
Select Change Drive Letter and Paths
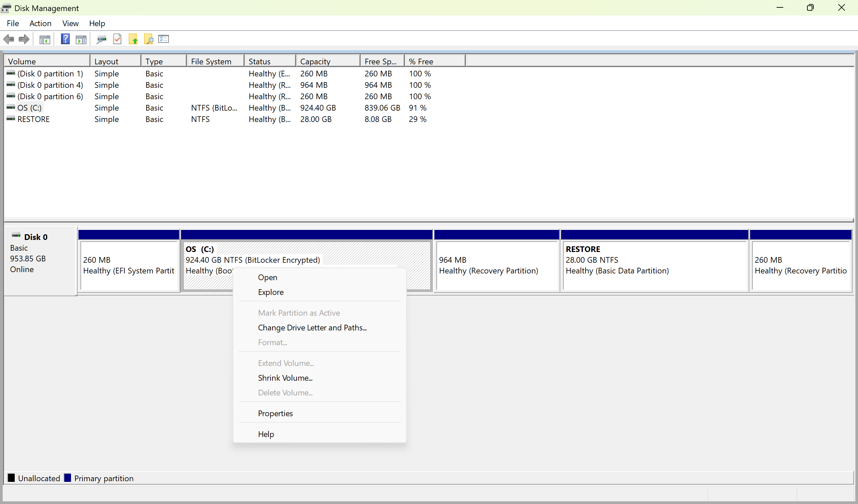coord(320,328)
